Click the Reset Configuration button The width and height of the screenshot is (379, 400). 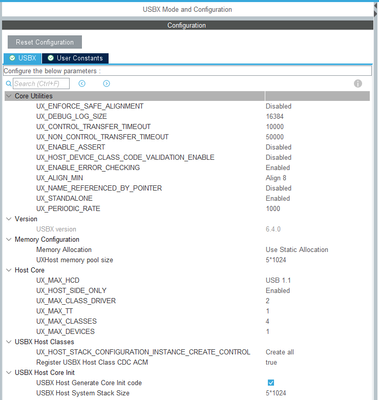tap(45, 42)
